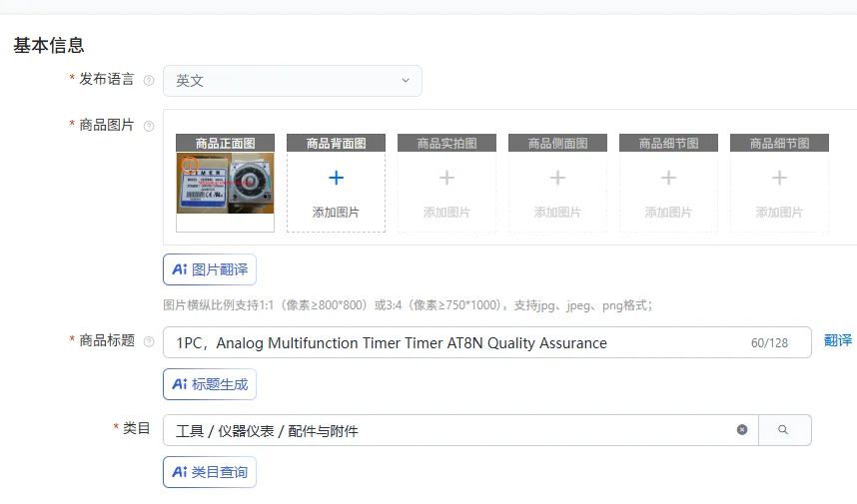The width and height of the screenshot is (857, 504).
Task: Click the image ratio hint text
Action: pos(408,305)
